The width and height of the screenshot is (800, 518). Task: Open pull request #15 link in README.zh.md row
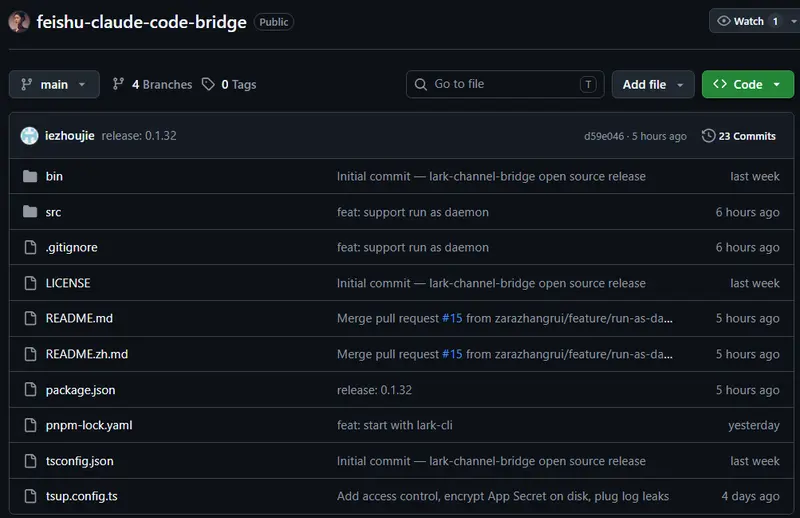[452, 354]
